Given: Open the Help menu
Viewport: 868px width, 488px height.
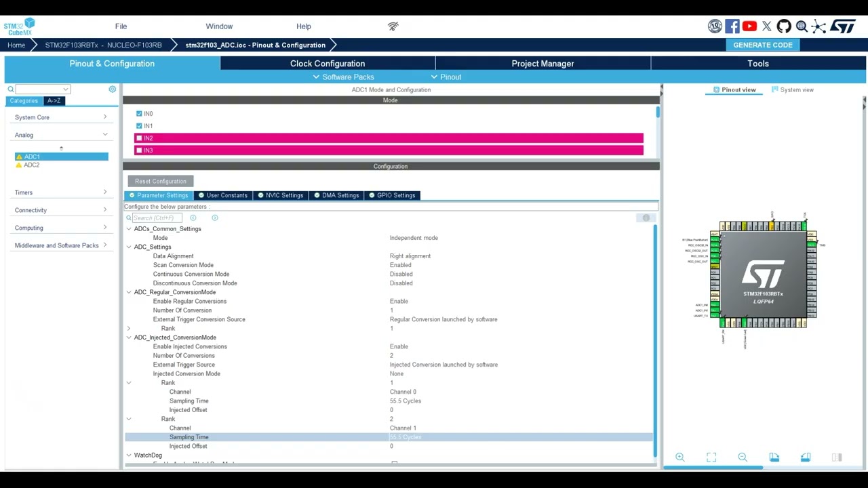Looking at the screenshot, I should (x=304, y=26).
